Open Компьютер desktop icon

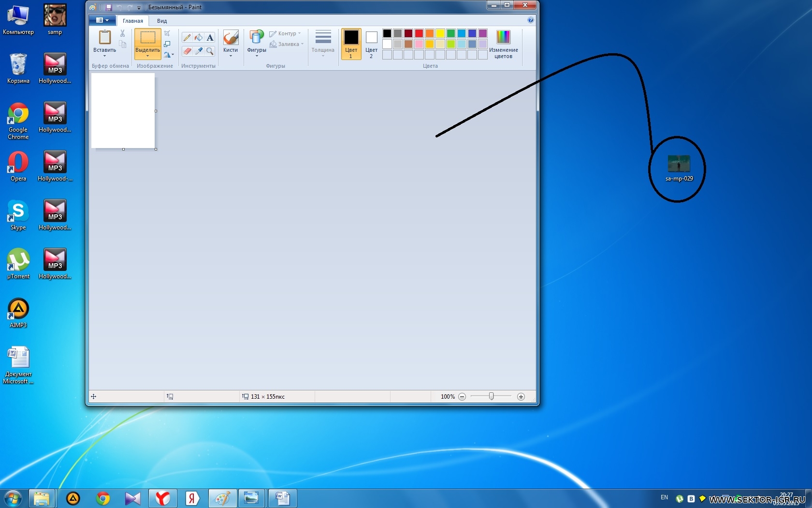[18, 19]
